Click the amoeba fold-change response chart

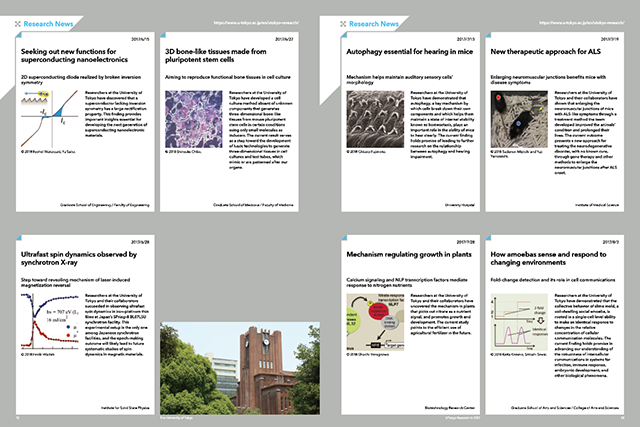pyautogui.click(x=519, y=322)
